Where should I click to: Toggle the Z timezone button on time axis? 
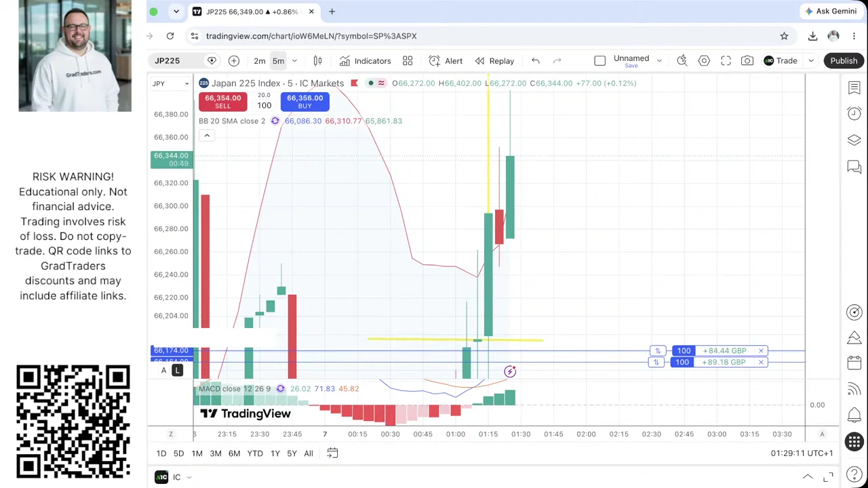171,434
